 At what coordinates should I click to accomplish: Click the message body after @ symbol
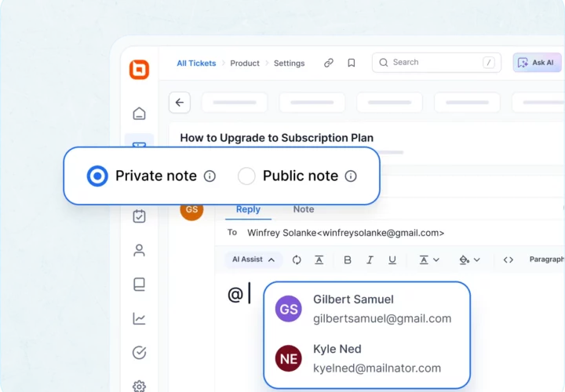tap(250, 294)
